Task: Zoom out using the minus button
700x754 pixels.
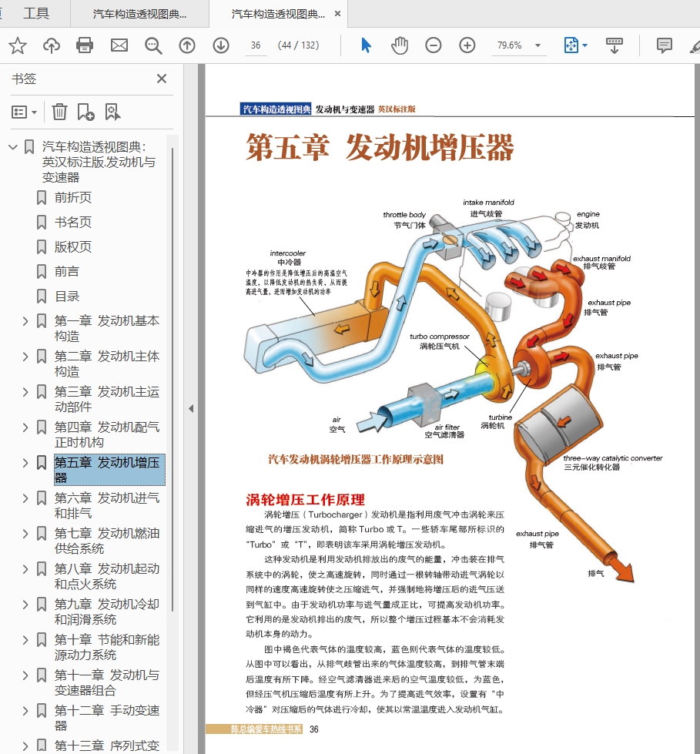Action: [x=433, y=45]
